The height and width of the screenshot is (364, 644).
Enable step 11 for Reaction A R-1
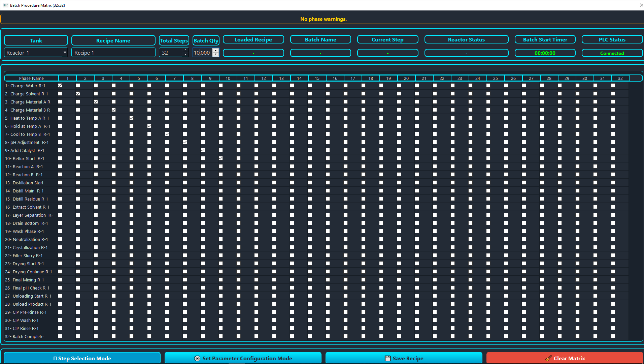pos(238,166)
